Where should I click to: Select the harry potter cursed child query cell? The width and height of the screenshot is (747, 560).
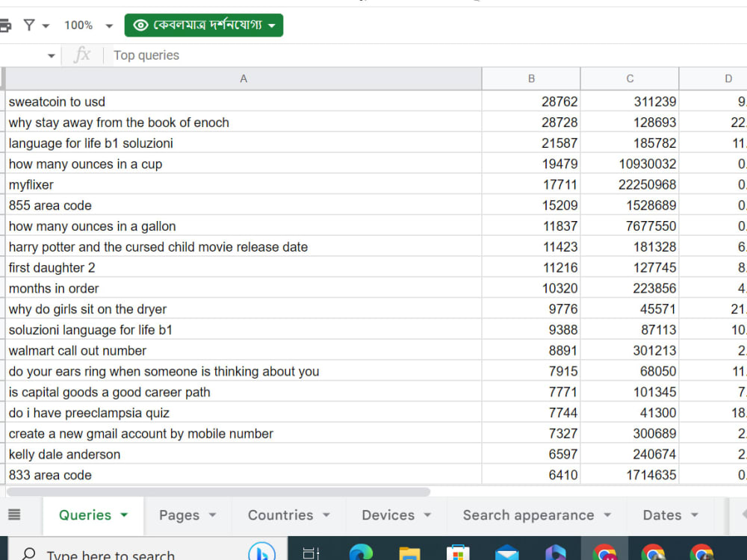pos(244,246)
